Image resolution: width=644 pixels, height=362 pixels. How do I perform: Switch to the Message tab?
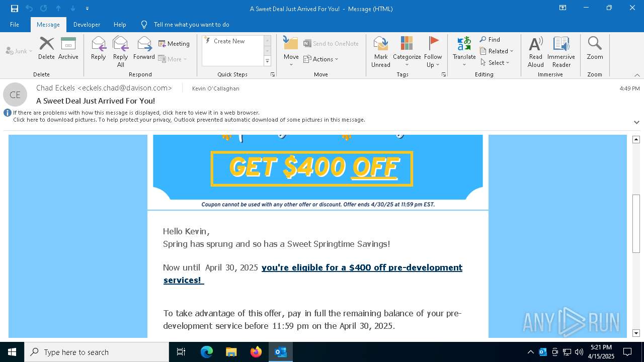click(48, 25)
